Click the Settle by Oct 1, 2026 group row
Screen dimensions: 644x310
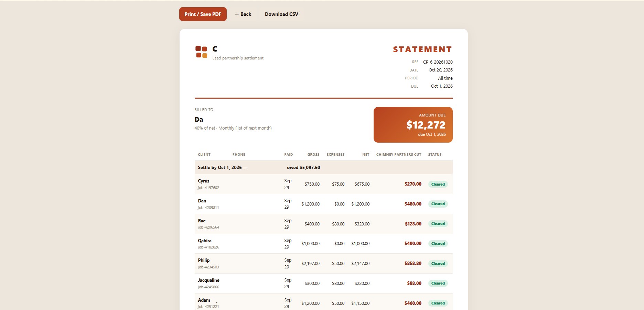(323, 168)
